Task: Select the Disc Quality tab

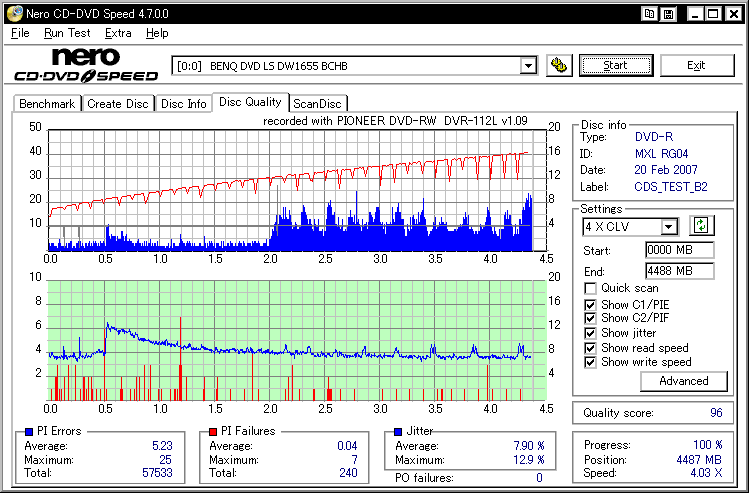Action: coord(250,102)
